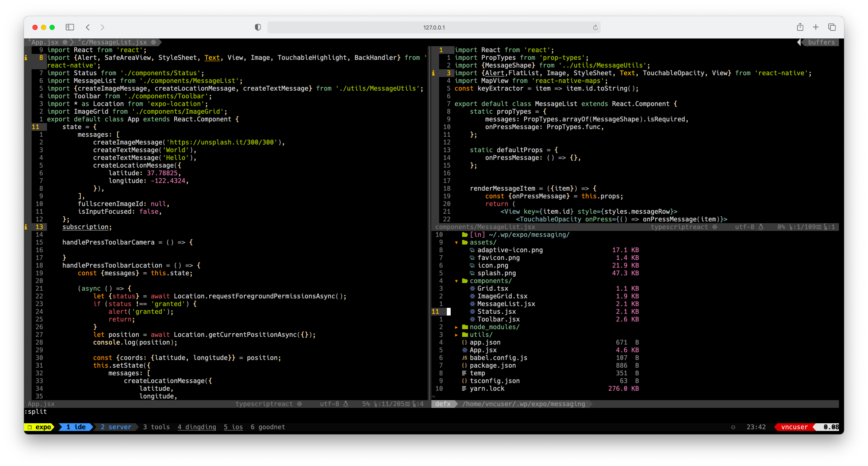
Task: Select the 4 dingding tmux window
Action: pos(196,427)
